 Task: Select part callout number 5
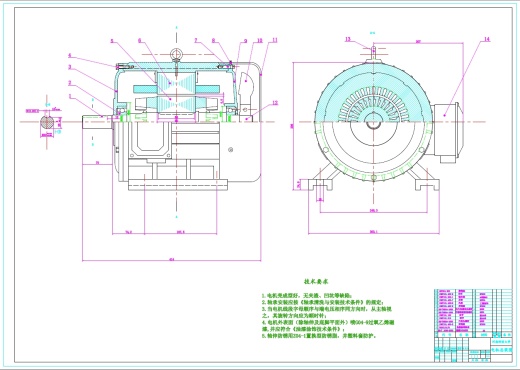(112, 41)
